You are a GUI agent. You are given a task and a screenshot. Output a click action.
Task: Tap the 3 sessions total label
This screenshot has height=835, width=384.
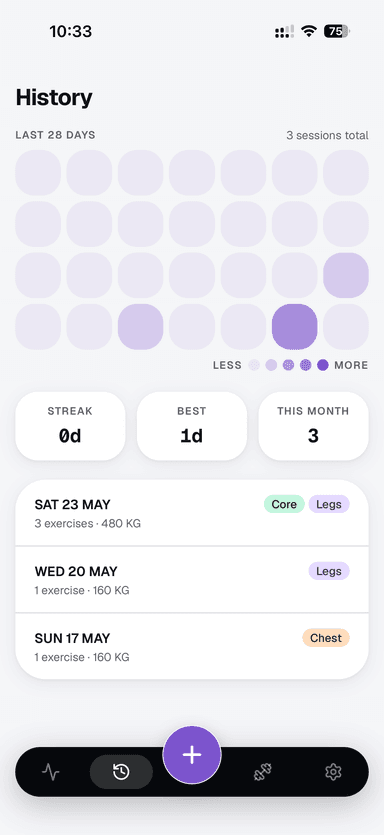327,135
